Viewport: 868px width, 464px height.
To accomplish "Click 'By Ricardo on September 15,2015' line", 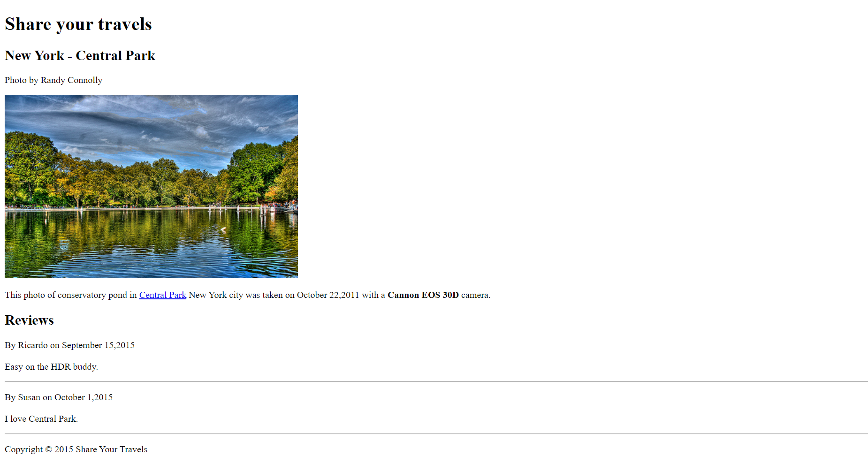I will pos(69,345).
